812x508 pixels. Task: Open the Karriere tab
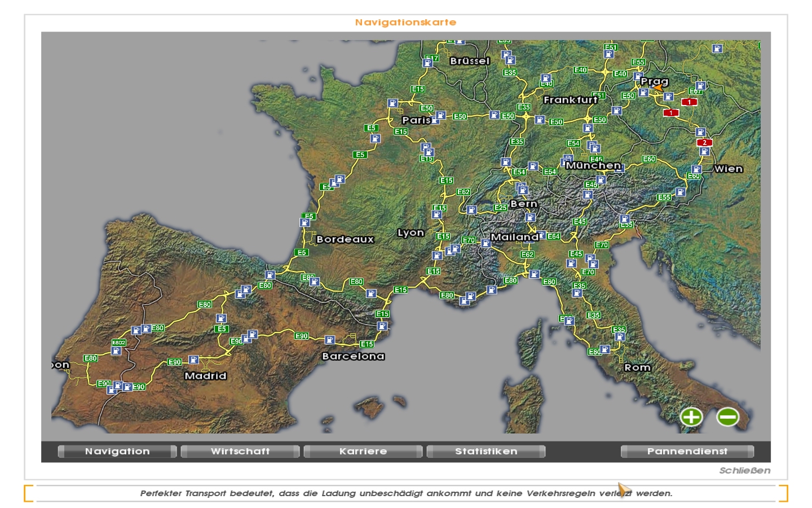pyautogui.click(x=363, y=452)
